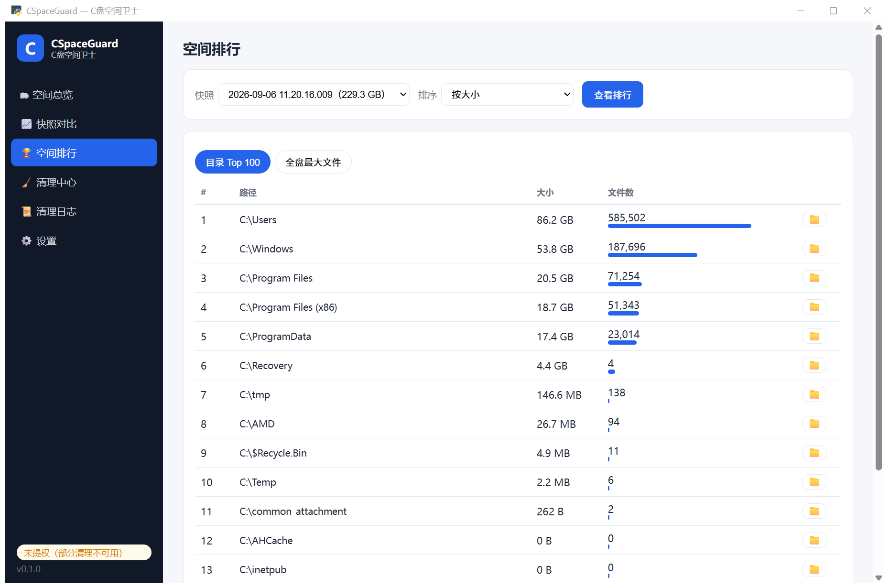Open folder icon for C:\Windows row
889x588 pixels.
[814, 249]
